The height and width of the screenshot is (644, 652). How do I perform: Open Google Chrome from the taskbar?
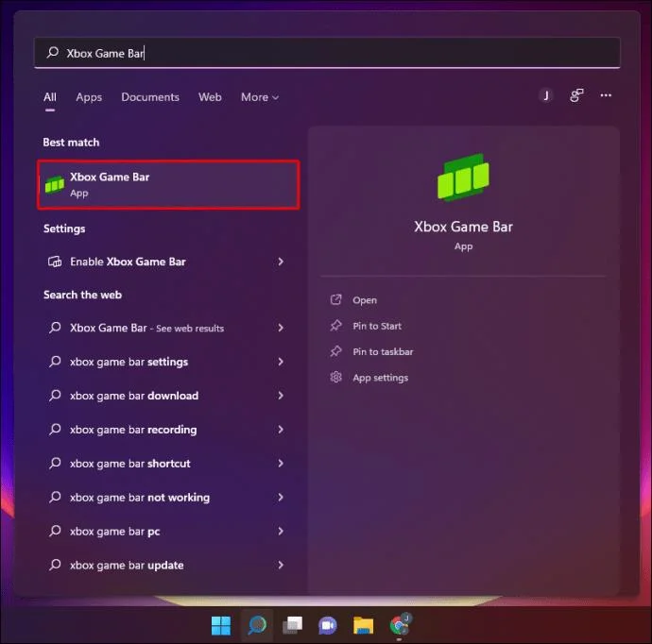tap(400, 624)
